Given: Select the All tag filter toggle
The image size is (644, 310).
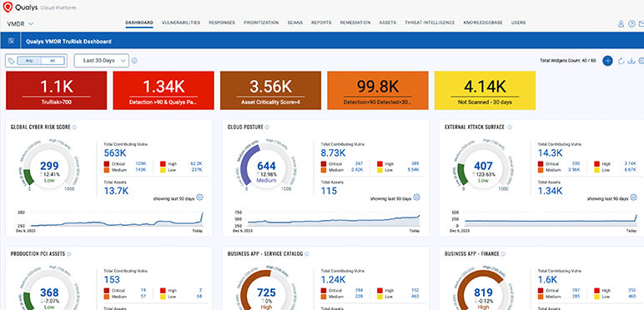Looking at the screenshot, I should coord(53,61).
